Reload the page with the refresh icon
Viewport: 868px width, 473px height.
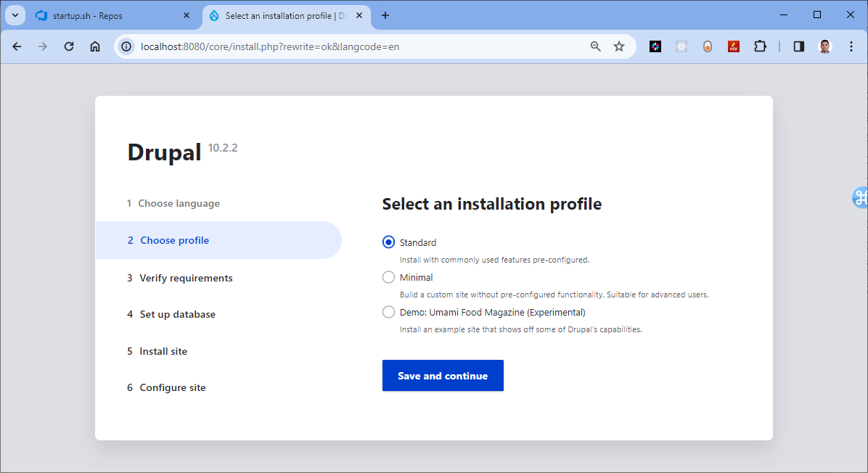tap(69, 46)
